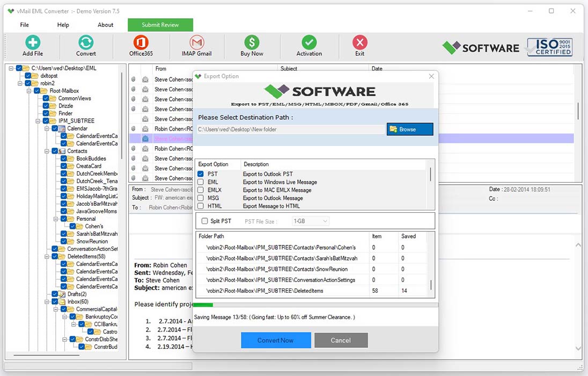The width and height of the screenshot is (588, 376).
Task: Select the ConversationActionSettings folder path row
Action: (x=311, y=280)
